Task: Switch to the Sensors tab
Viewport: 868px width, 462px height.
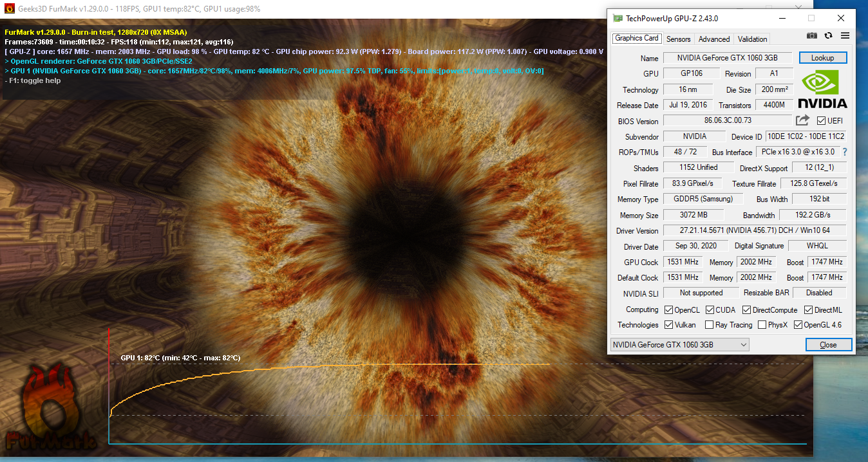Action: click(678, 39)
